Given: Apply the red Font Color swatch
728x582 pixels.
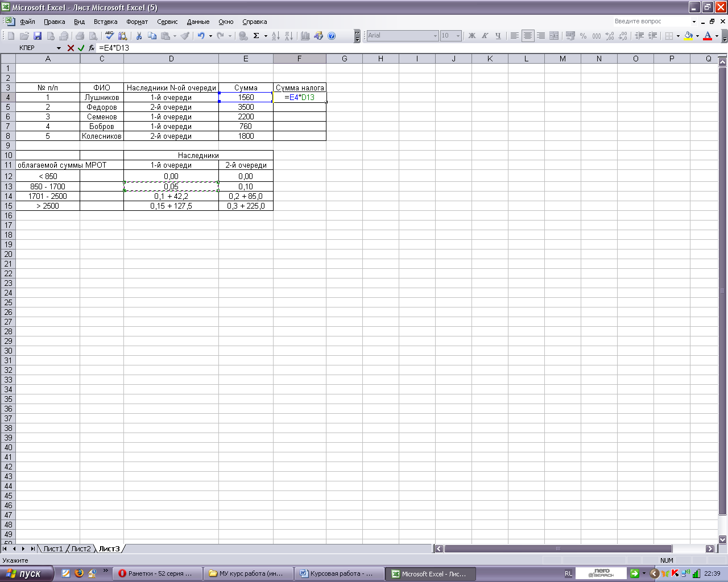Looking at the screenshot, I should tap(708, 36).
